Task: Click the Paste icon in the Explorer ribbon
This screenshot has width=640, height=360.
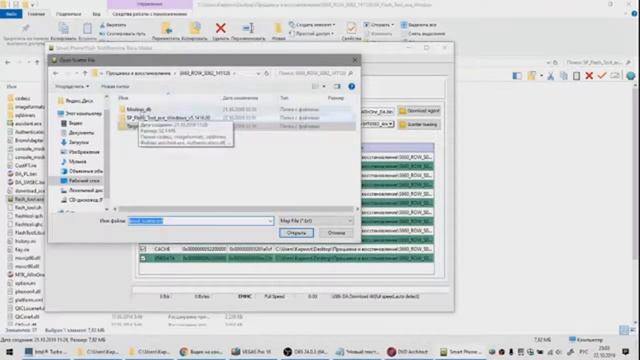Action: tap(87, 28)
